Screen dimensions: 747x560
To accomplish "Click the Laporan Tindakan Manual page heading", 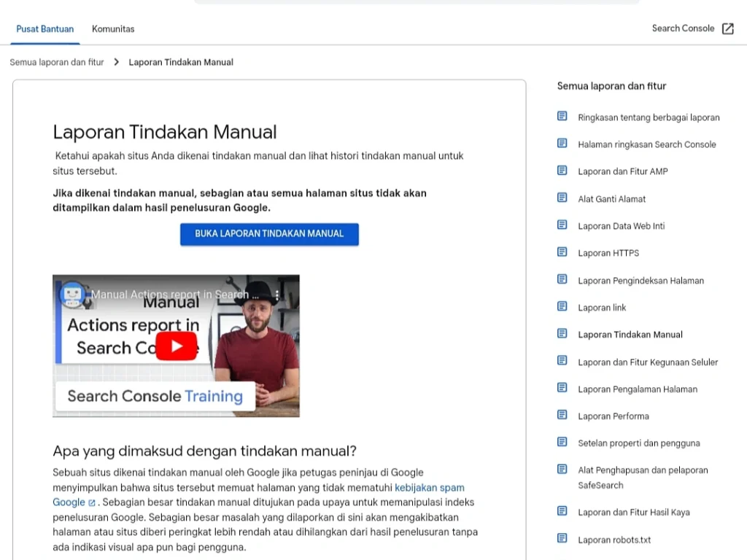I will click(164, 133).
